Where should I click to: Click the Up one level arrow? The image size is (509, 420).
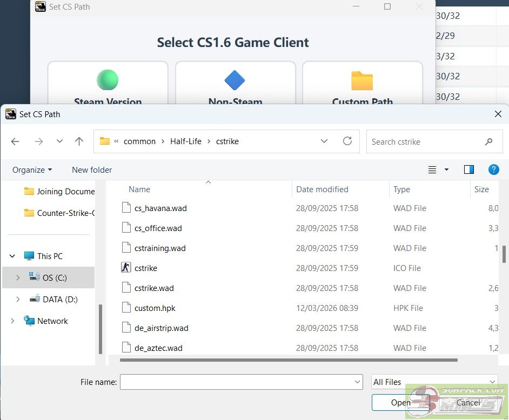click(x=79, y=141)
